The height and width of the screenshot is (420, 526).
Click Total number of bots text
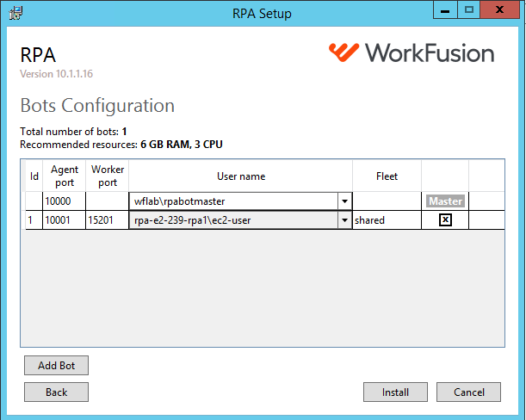[73, 132]
